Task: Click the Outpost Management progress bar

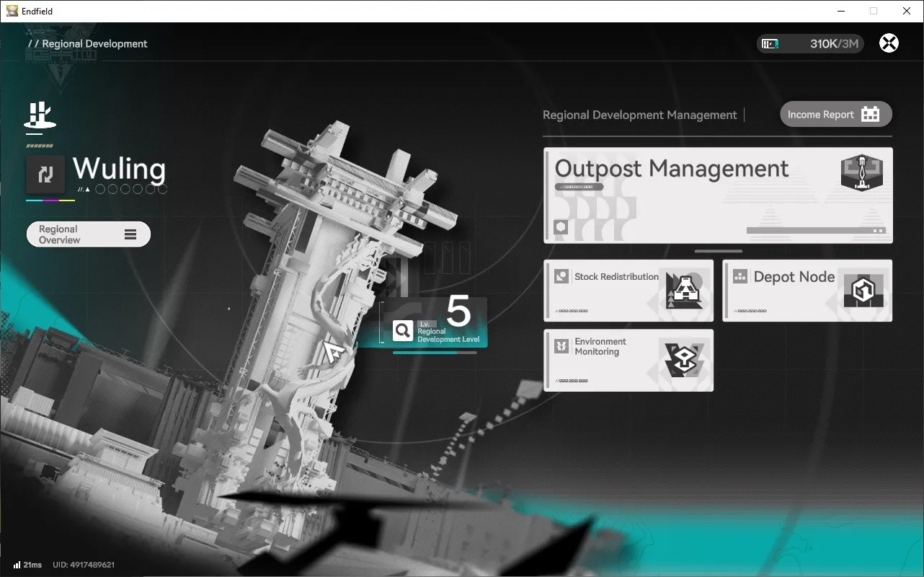Action: (x=816, y=231)
